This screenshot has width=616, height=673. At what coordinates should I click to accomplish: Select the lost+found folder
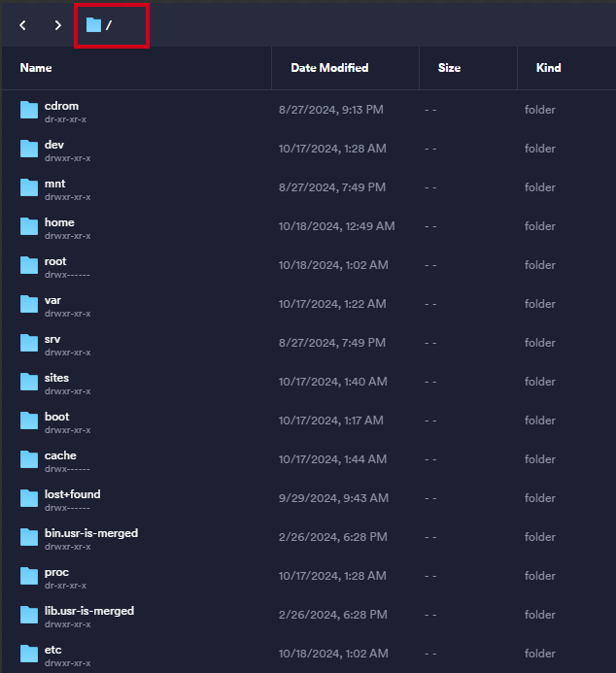pos(72,495)
